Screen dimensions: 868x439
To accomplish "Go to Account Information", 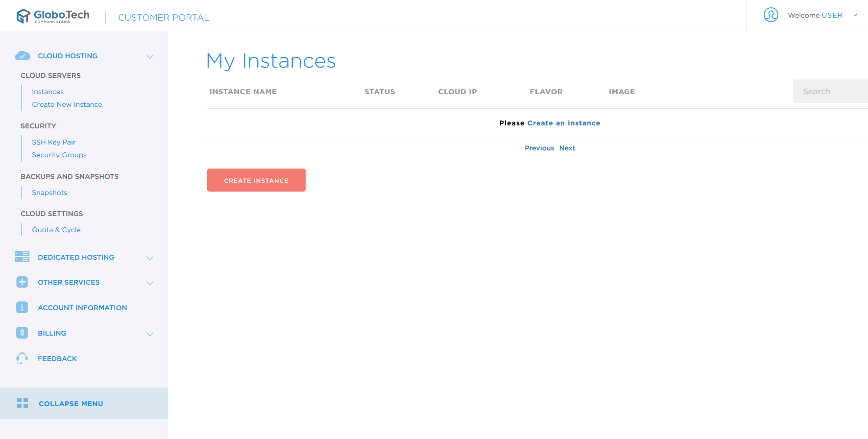I will coord(82,308).
